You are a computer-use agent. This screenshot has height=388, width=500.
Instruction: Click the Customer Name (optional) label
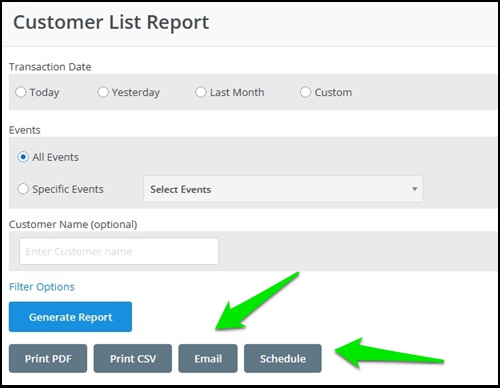(x=73, y=224)
